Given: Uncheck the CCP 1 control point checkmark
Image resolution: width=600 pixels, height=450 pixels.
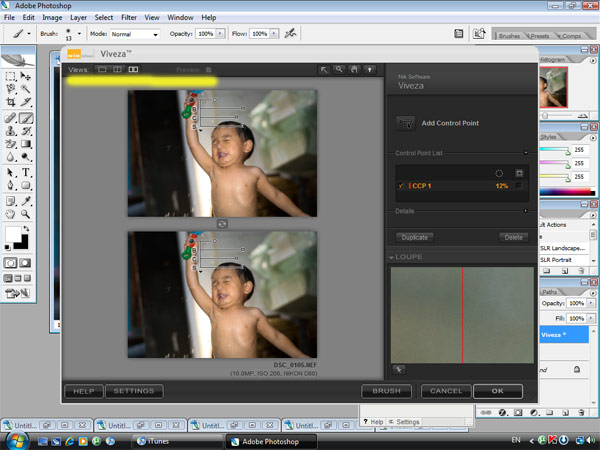Looking at the screenshot, I should pos(401,186).
